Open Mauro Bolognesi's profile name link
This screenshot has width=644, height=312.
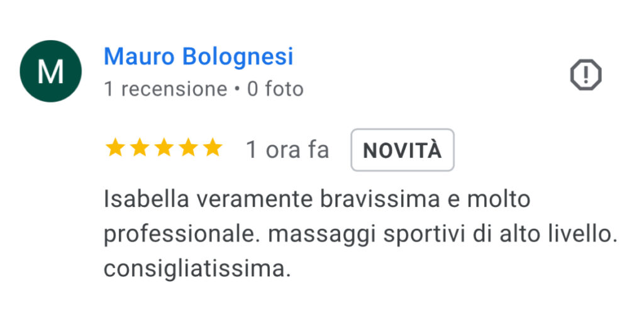(x=198, y=56)
